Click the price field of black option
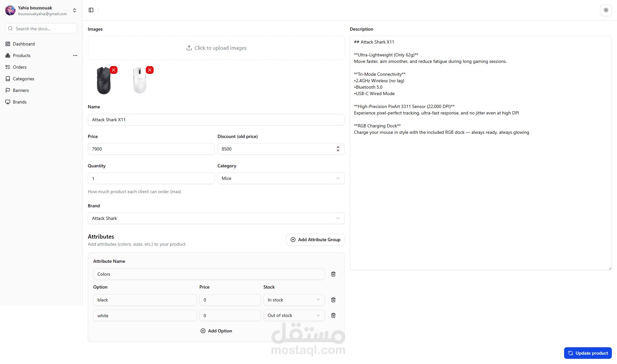Screen dimensions: 617x364 [x=230, y=300]
